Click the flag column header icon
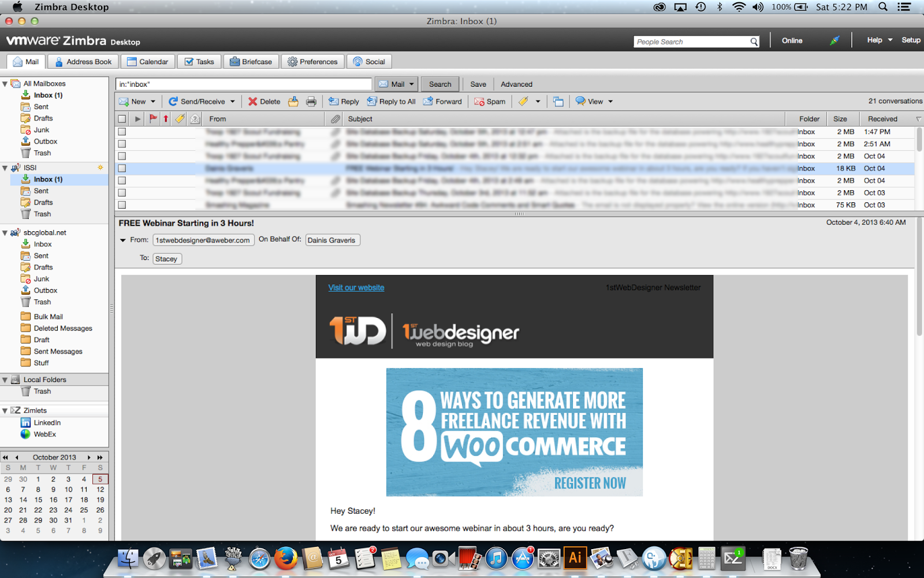924x578 pixels. (153, 119)
